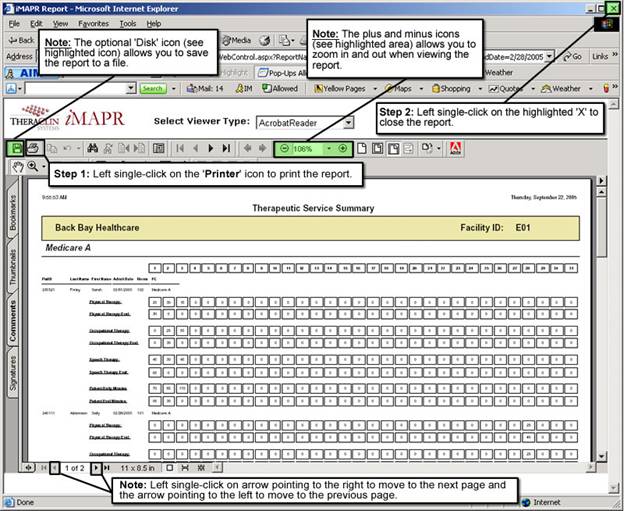Select facing pages layout icon in bottom bar
This screenshot has width=624, height=511.
pyautogui.click(x=201, y=468)
